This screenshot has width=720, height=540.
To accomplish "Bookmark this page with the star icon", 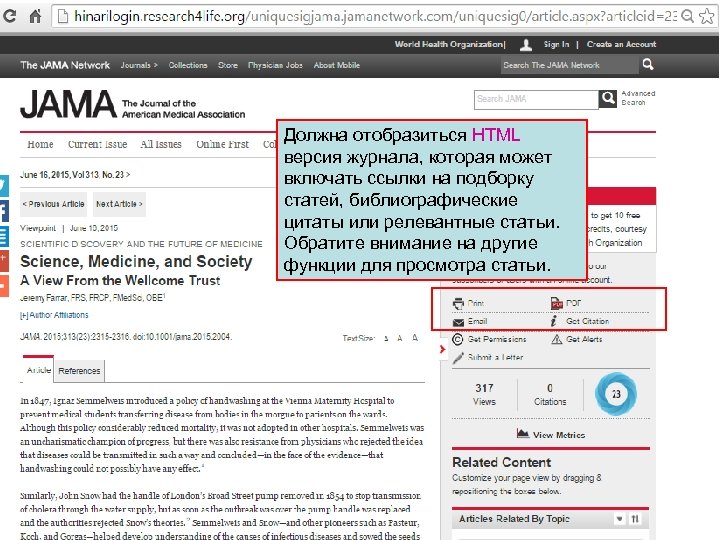I will click(x=706, y=17).
